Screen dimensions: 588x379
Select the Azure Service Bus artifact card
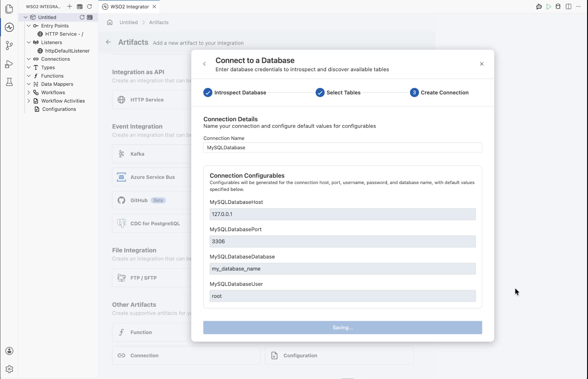pyautogui.click(x=152, y=177)
